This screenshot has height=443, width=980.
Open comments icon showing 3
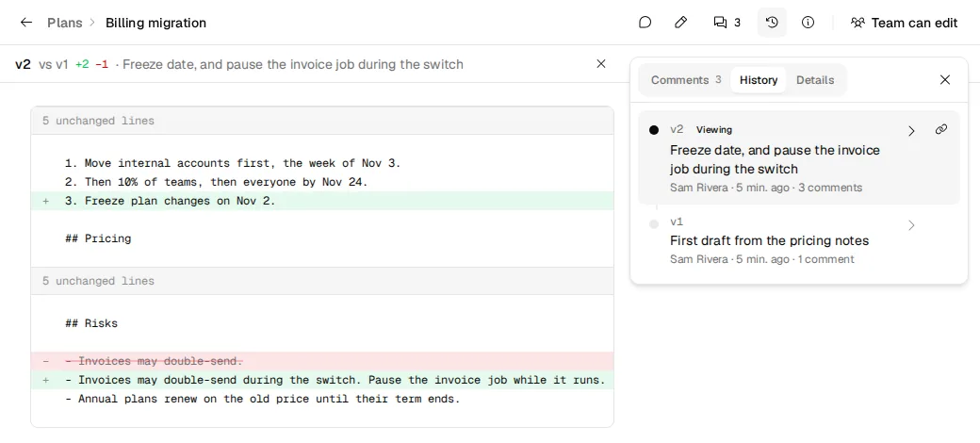[x=727, y=23]
